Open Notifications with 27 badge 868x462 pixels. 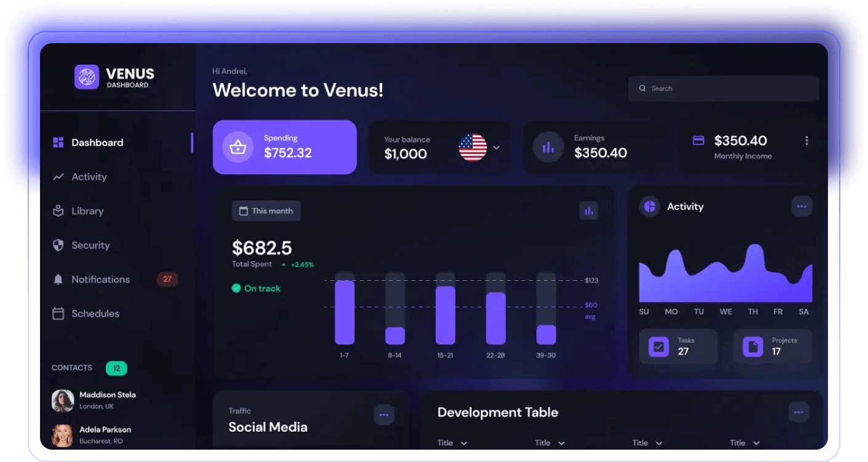pyautogui.click(x=100, y=279)
